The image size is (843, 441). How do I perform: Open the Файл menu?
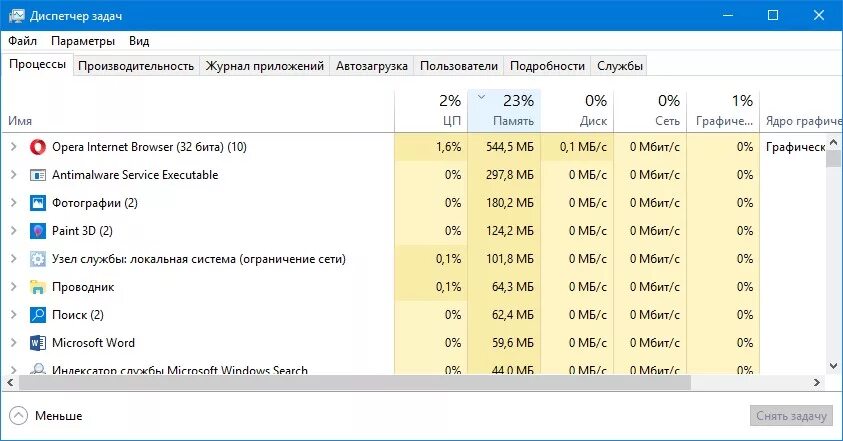pyautogui.click(x=23, y=41)
